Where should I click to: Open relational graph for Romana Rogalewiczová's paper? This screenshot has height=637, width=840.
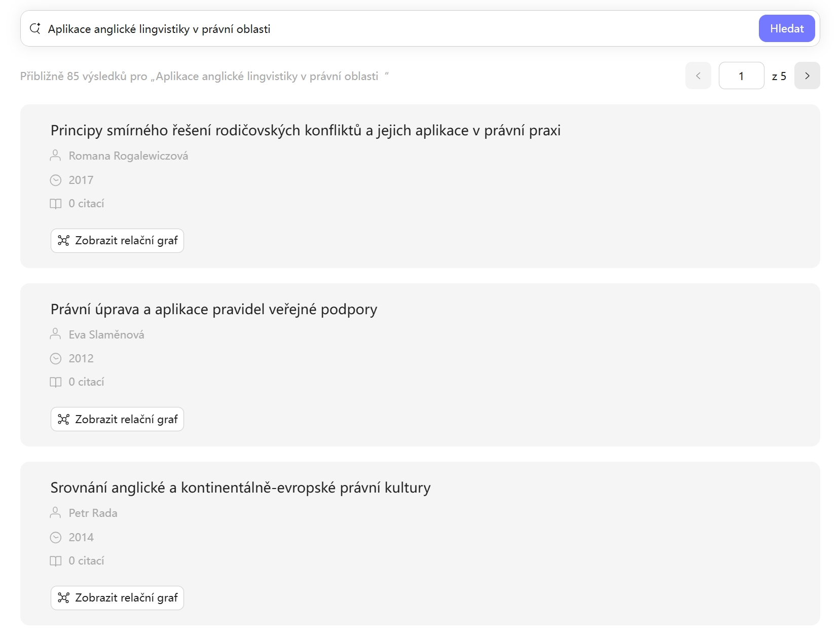[x=117, y=241]
